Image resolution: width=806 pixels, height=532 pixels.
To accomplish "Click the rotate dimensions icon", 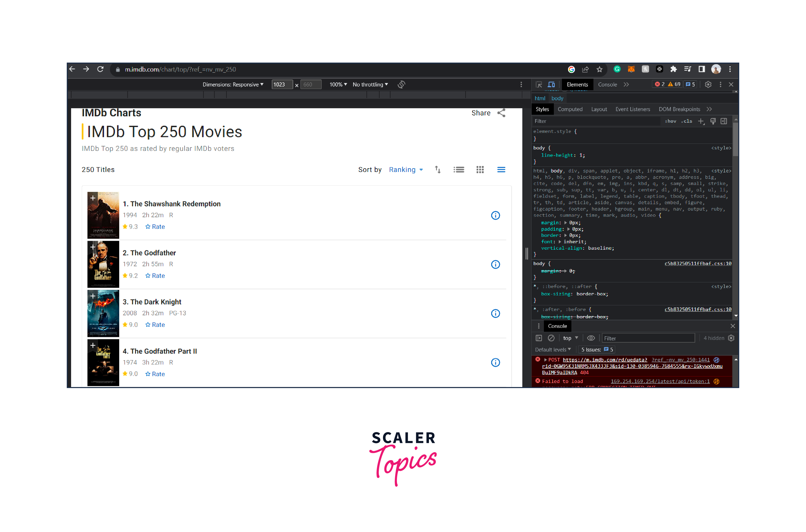I will click(401, 85).
